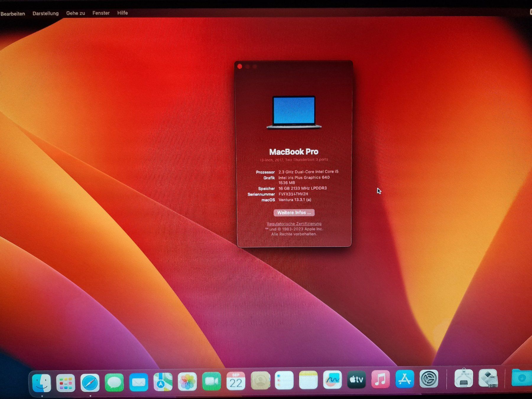Open the Bearbeiten menu
532x399 pixels.
[x=13, y=14]
